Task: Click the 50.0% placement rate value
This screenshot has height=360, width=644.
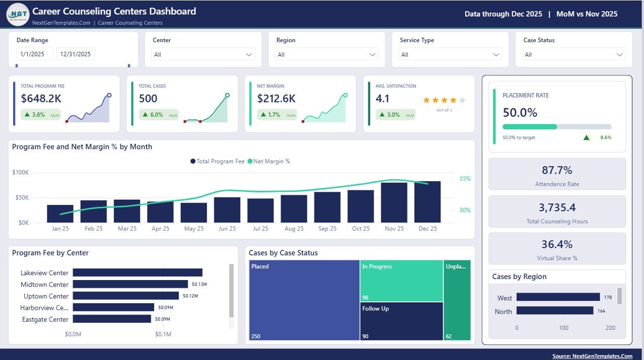Action: [x=520, y=112]
